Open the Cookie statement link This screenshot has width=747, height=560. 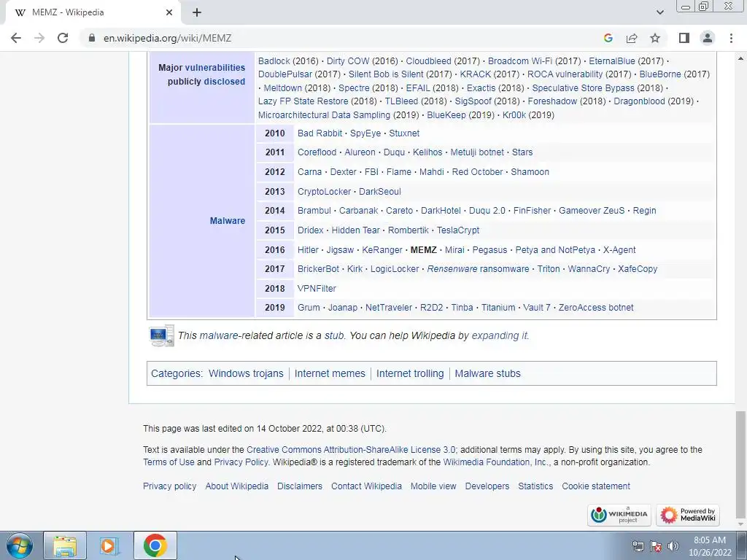click(x=596, y=486)
